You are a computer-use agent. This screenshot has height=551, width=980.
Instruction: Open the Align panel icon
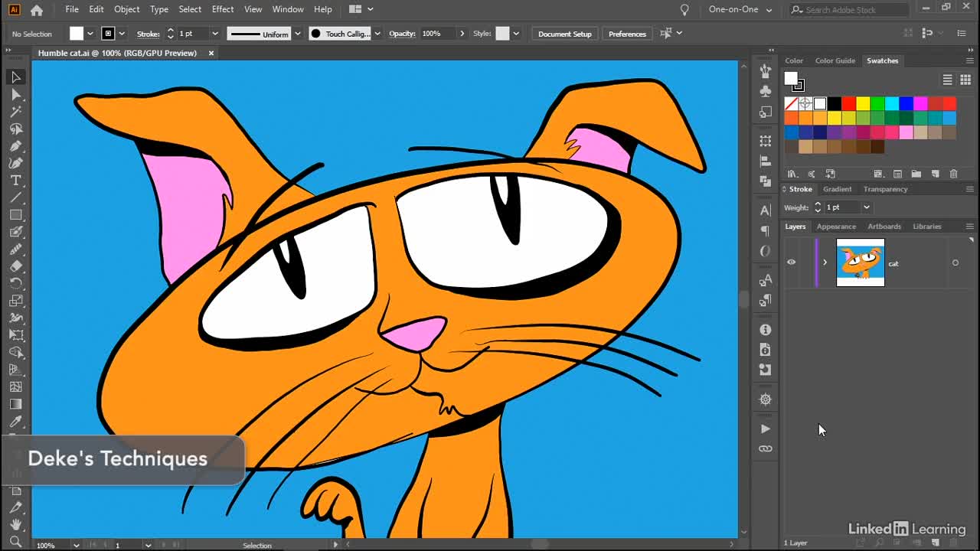pyautogui.click(x=766, y=161)
